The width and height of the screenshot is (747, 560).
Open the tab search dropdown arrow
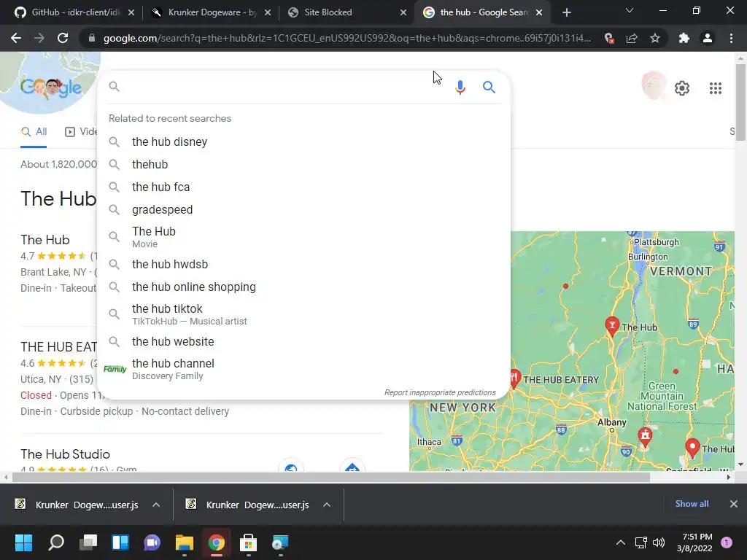[630, 11]
